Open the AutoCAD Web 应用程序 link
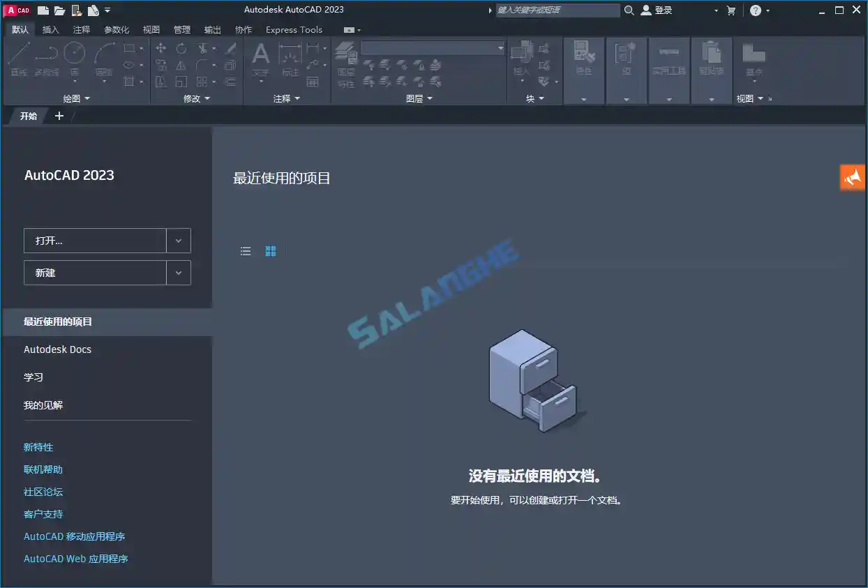Viewport: 868px width, 588px height. tap(75, 558)
